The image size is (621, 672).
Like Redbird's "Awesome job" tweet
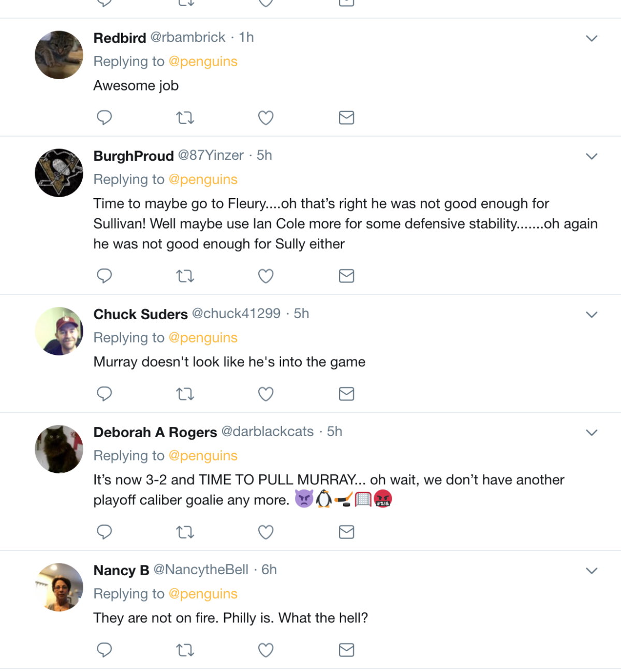(265, 118)
